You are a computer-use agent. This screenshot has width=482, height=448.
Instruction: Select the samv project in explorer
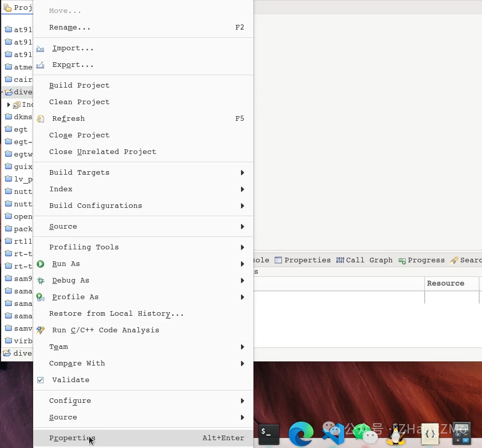pos(19,328)
